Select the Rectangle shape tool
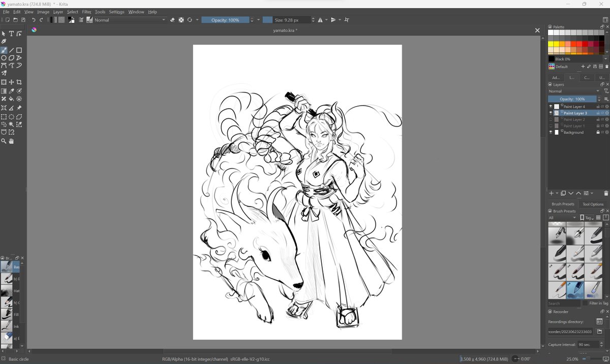Screen dimensions: 610x364 tap(19, 50)
